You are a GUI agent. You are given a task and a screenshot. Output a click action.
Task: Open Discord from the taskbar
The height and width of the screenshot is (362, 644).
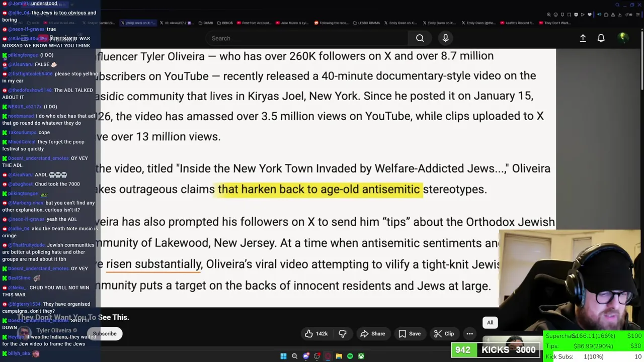click(x=305, y=356)
